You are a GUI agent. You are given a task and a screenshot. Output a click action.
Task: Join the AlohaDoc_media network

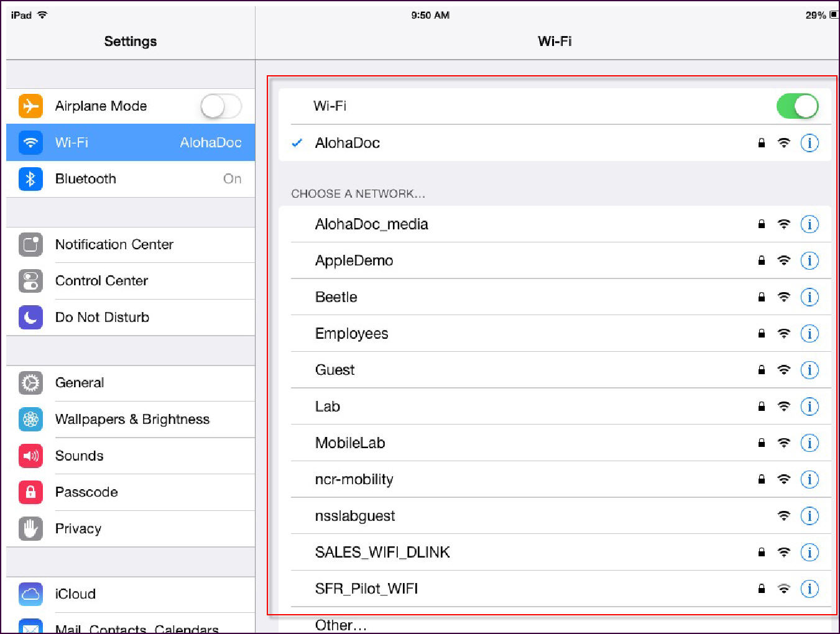click(x=555, y=224)
